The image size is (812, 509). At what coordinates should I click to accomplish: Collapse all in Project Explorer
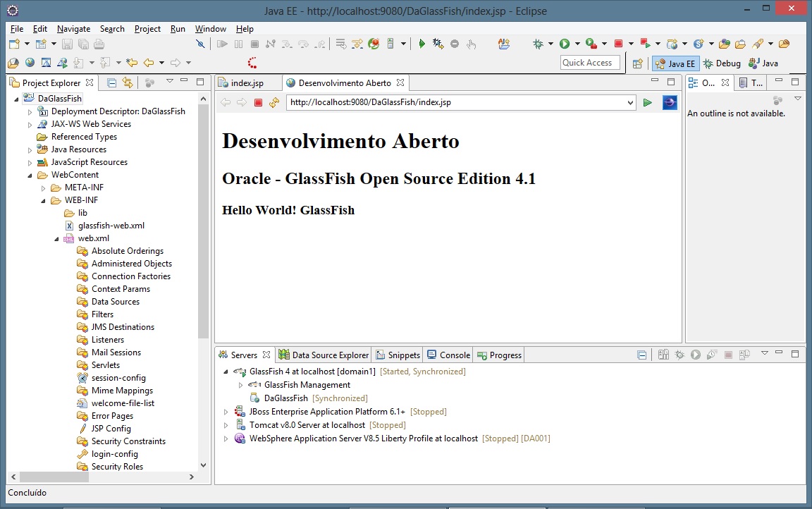pos(112,82)
